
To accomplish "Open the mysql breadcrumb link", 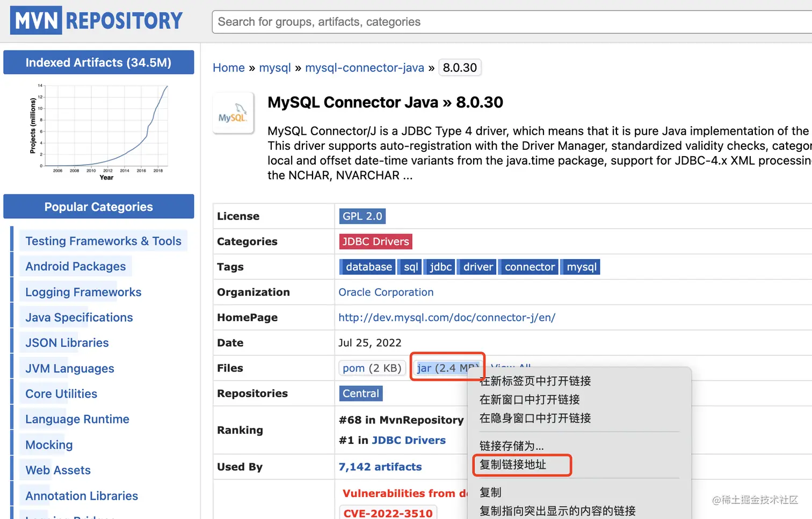I will tap(275, 68).
